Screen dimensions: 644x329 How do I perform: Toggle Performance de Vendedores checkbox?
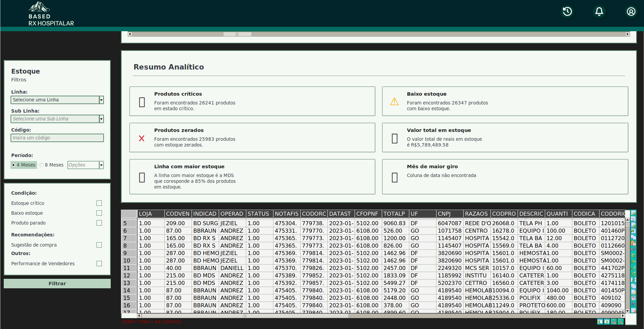(x=99, y=264)
